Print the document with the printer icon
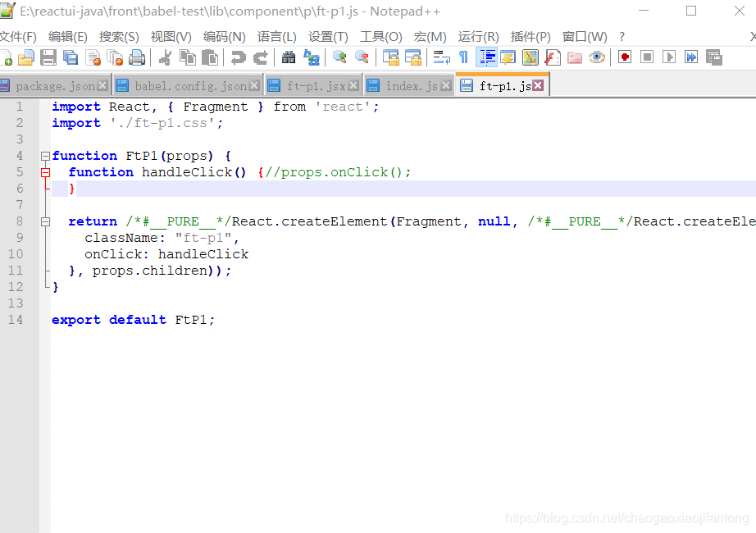Viewport: 756px width, 533px height. (137, 57)
